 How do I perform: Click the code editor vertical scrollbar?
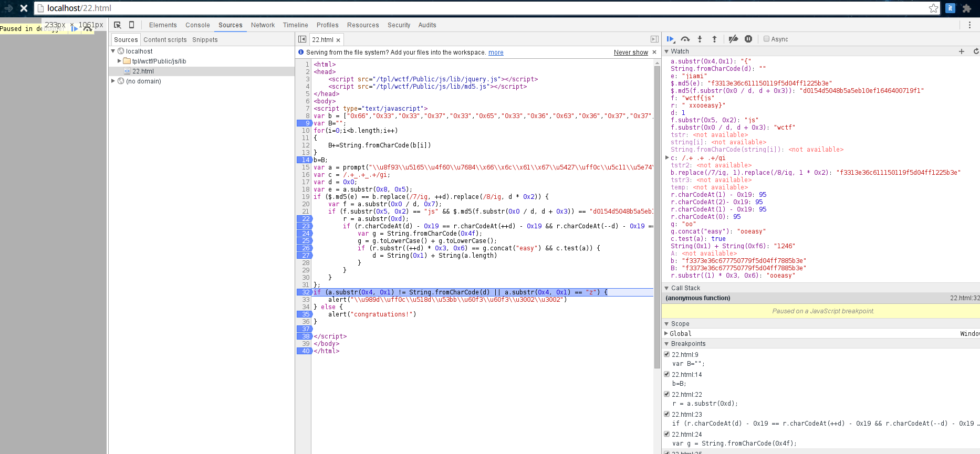click(657, 216)
